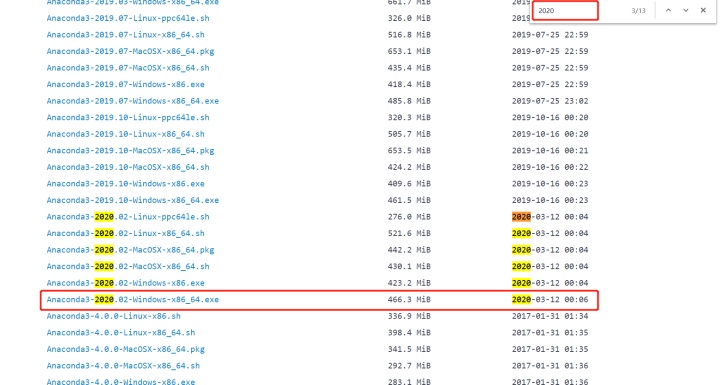Open Anaconda3-2019.07-Linux-ppc64le.sh link
This screenshot has width=720, height=385.
pyautogui.click(x=128, y=18)
